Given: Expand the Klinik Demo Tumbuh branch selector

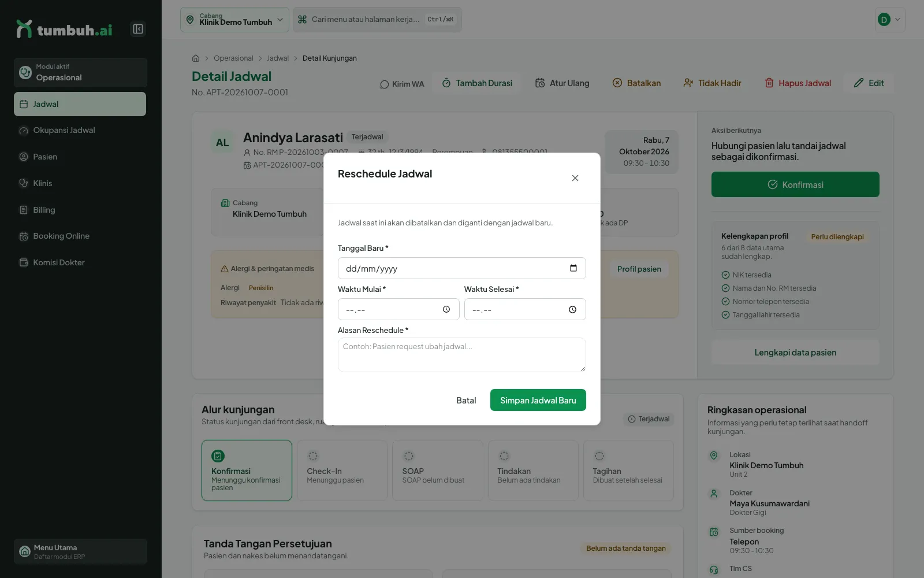Looking at the screenshot, I should click(234, 20).
